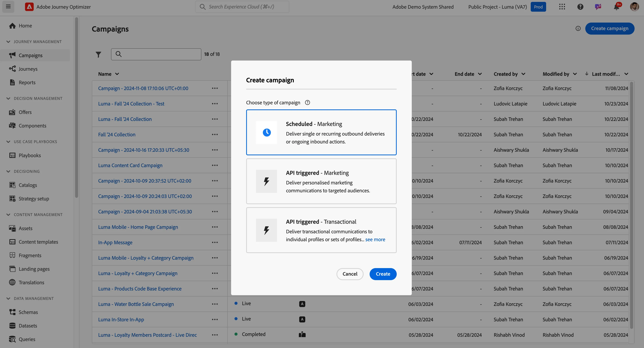Open more actions for Fall '24 Collection
The height and width of the screenshot is (348, 644).
[x=215, y=134]
